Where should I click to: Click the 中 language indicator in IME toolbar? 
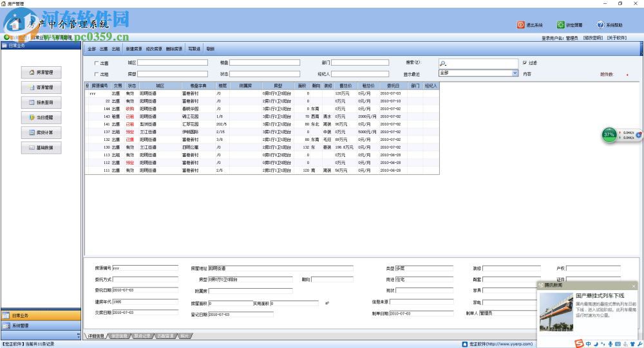pos(589,344)
